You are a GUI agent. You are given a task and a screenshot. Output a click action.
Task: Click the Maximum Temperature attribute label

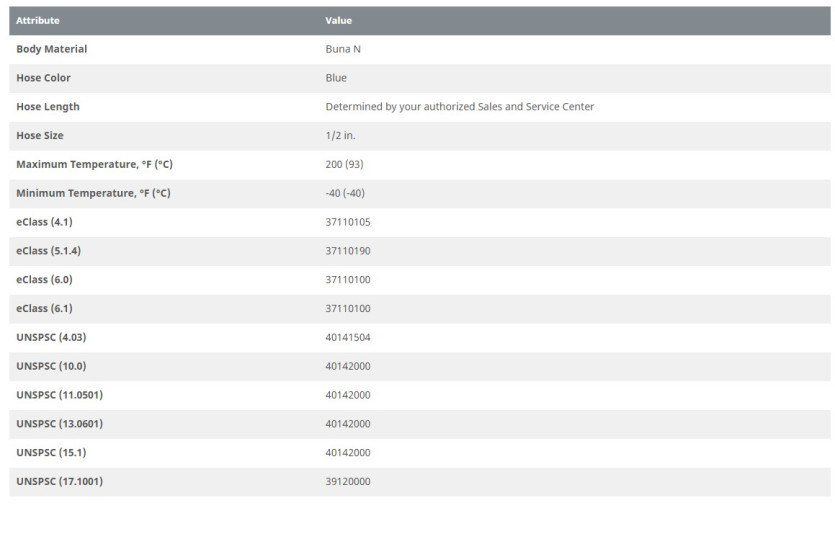pos(94,164)
